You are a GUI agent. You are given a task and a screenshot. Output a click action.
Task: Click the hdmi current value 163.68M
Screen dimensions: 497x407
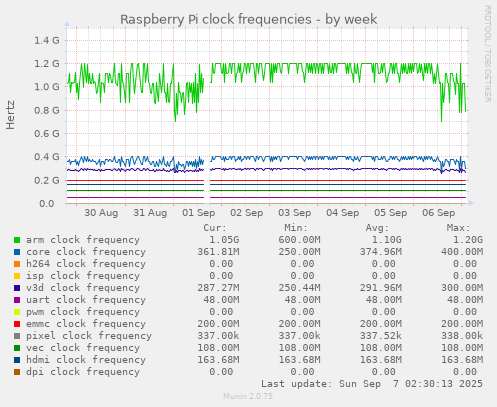[218, 360]
